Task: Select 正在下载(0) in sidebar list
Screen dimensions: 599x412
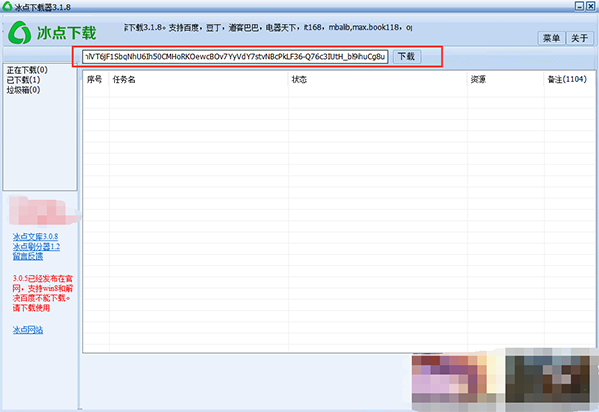Action: 27,70
